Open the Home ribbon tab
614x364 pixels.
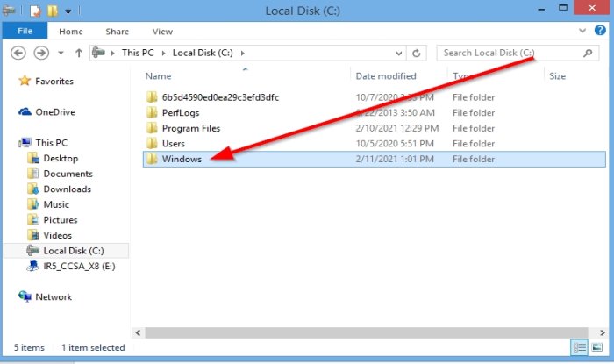point(71,32)
